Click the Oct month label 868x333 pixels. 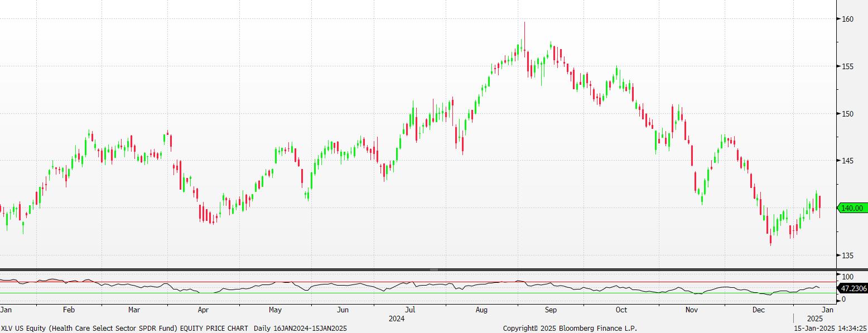pos(621,310)
